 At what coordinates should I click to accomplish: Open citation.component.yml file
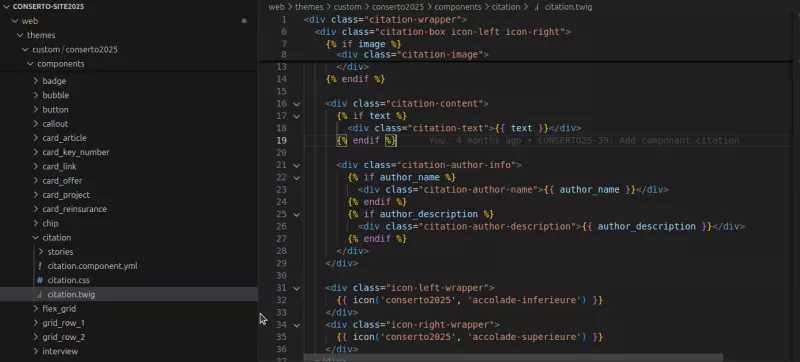click(92, 266)
